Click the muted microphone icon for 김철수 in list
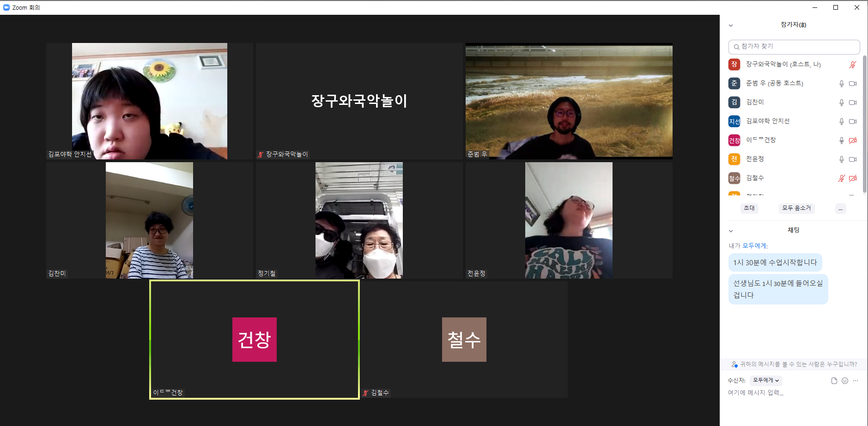The height and width of the screenshot is (426, 868). pyautogui.click(x=842, y=178)
